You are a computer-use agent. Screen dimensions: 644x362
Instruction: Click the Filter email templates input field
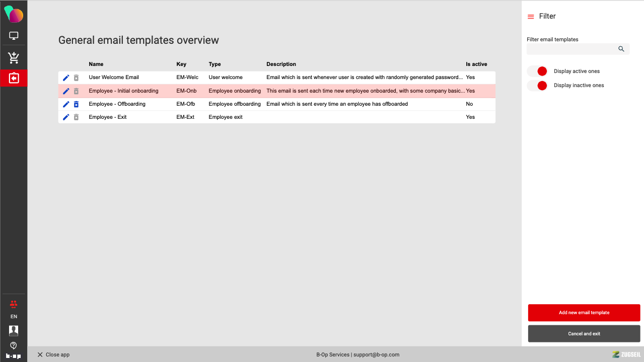coord(571,49)
